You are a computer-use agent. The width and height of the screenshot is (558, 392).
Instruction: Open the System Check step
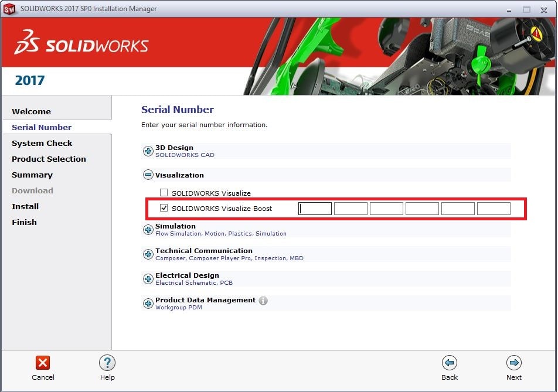[42, 143]
